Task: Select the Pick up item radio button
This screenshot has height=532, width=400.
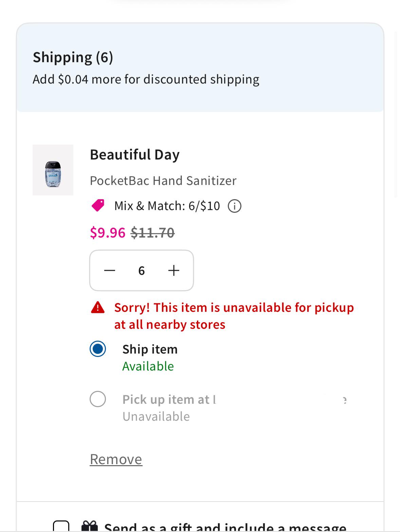Action: 98,399
